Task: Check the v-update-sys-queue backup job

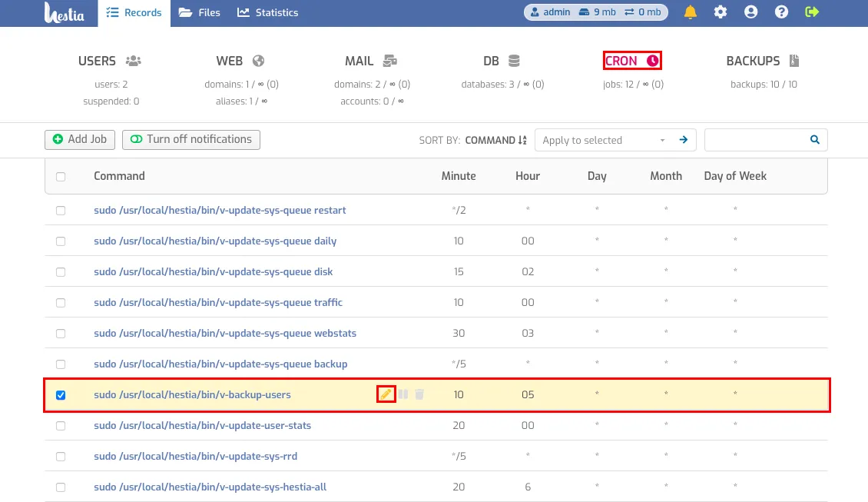Action: click(x=61, y=364)
